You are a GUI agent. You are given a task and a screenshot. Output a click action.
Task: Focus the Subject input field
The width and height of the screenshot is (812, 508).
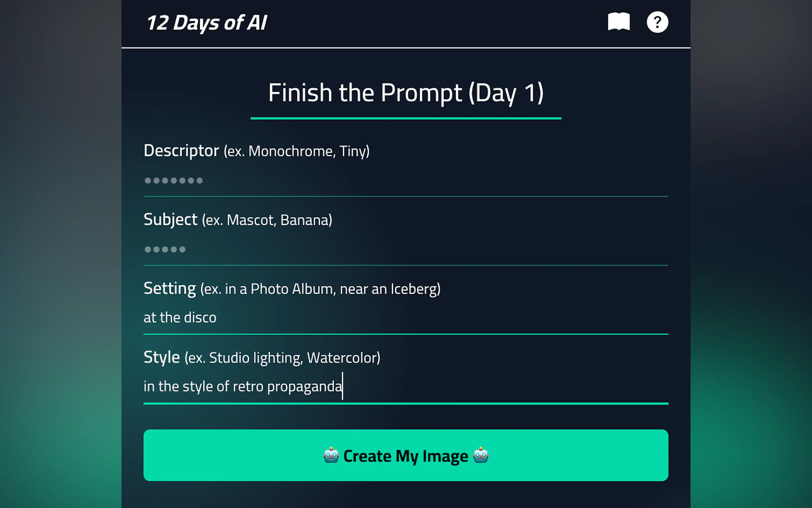(405, 250)
